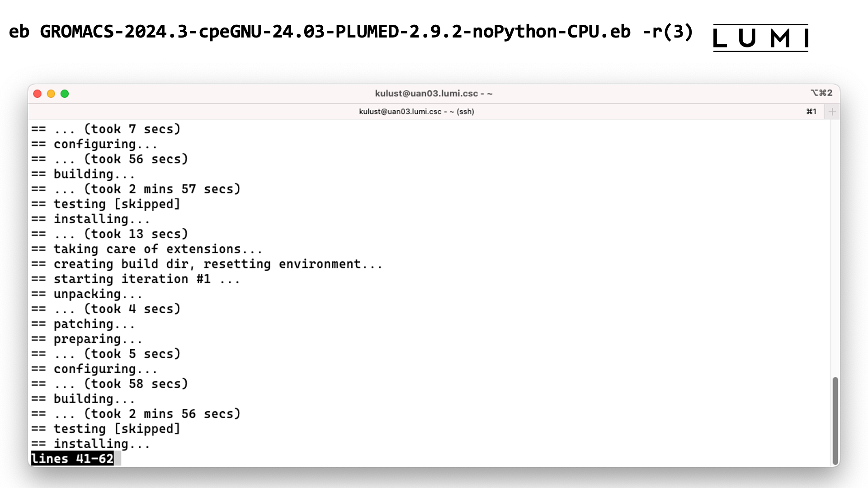Click the yellow minimize button on terminal

[51, 94]
